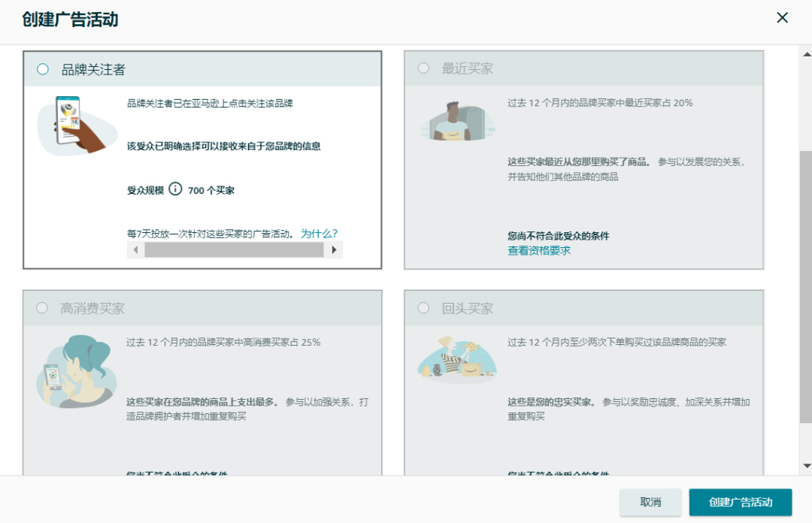Image resolution: width=812 pixels, height=523 pixels.
Task: Click the up arrow of vertical scrollbar
Action: click(x=806, y=53)
